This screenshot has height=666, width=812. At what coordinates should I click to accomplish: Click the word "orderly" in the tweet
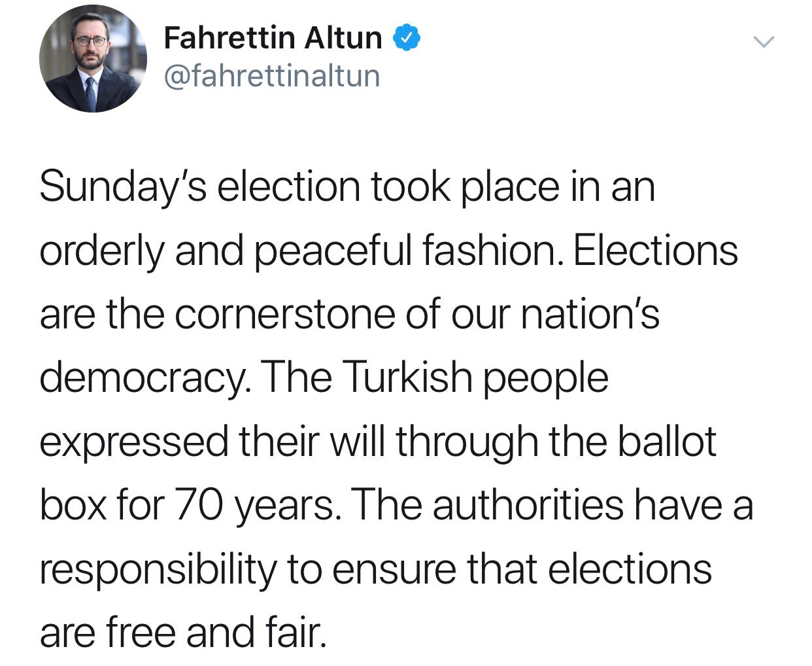pos(102,251)
